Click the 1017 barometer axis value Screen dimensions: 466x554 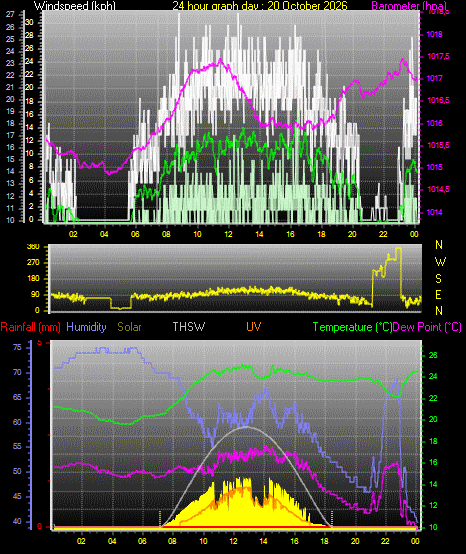pos(435,78)
